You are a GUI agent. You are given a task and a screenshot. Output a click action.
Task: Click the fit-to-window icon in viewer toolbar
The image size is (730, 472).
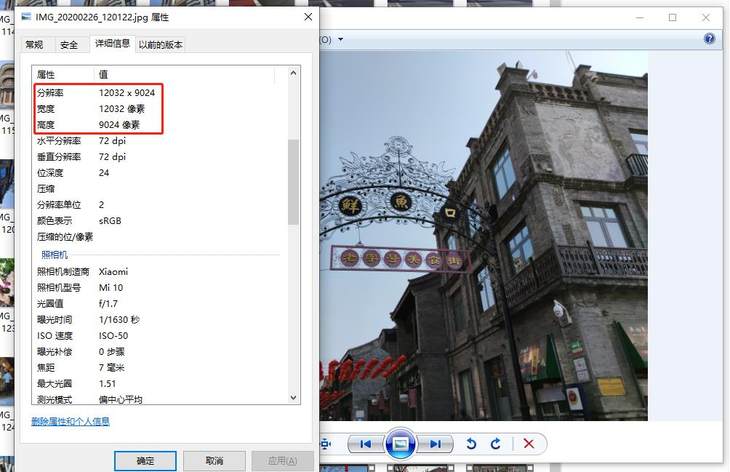326,444
